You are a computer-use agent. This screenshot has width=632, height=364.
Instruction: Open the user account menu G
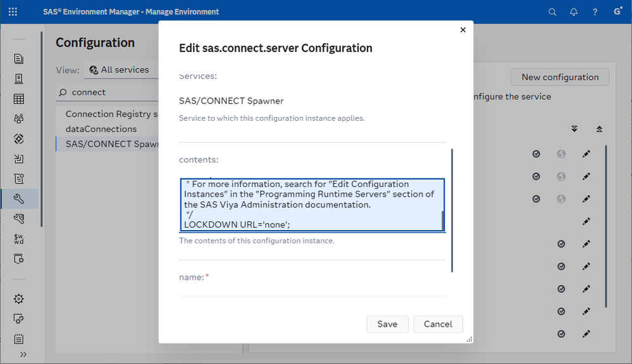point(617,11)
